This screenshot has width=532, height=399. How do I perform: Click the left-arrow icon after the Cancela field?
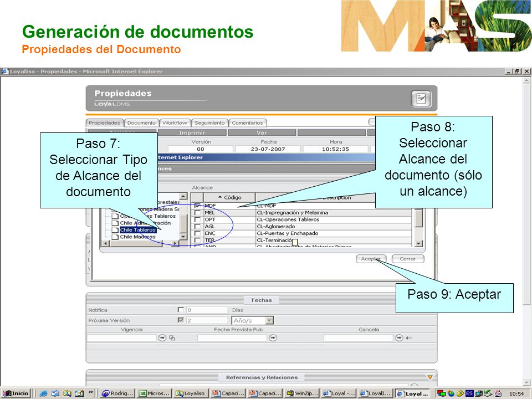click(x=409, y=338)
